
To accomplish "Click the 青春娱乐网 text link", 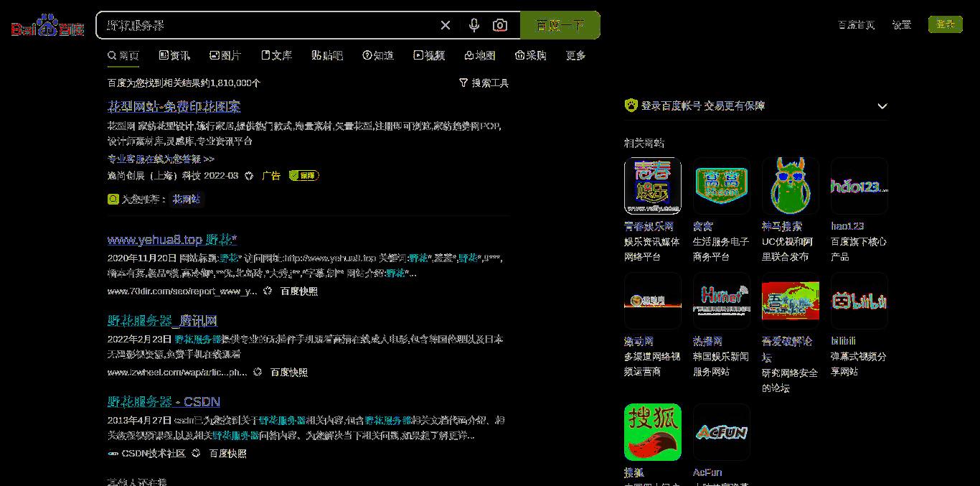I will [x=649, y=226].
